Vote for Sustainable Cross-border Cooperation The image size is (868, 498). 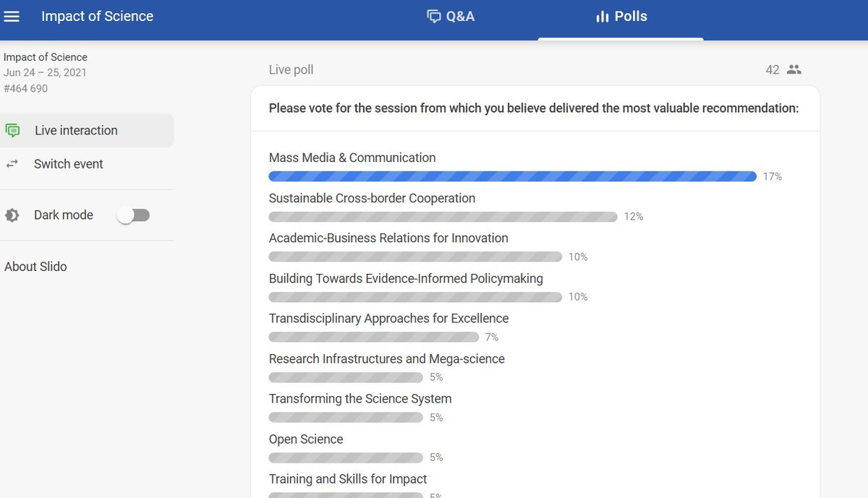tap(372, 198)
